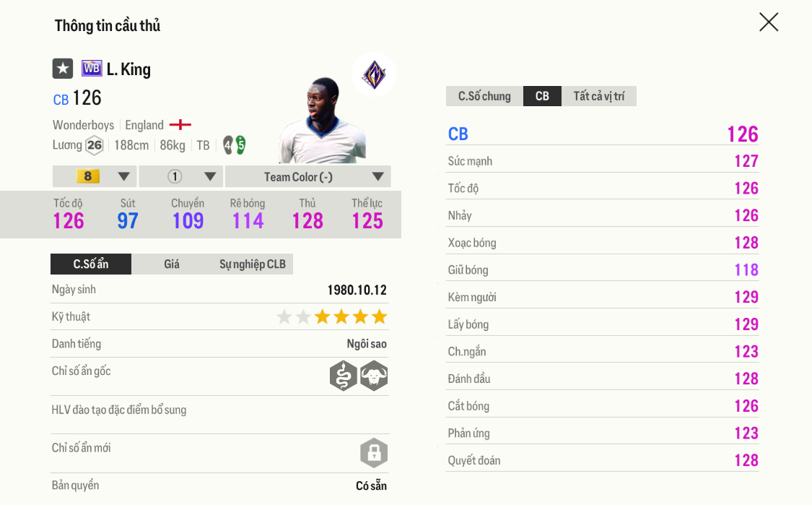The height and width of the screenshot is (505, 812).
Task: Show the Tất cả vị trí tab
Action: (x=599, y=96)
